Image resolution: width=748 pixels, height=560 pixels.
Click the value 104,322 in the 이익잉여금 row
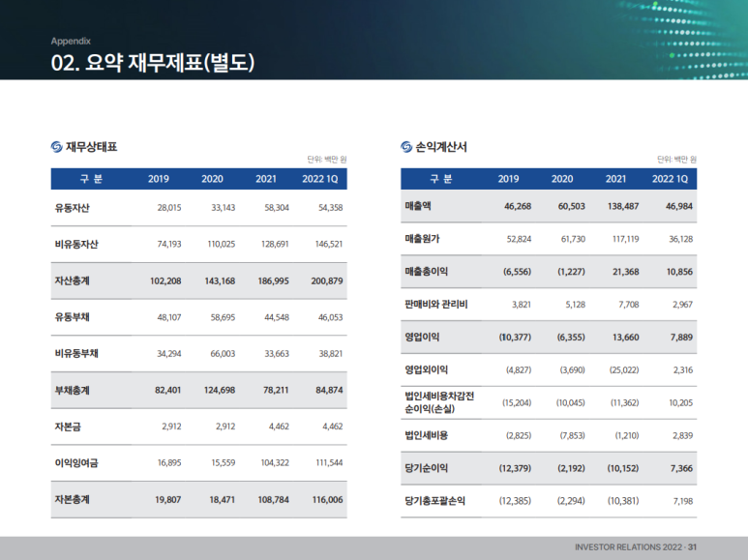[275, 462]
